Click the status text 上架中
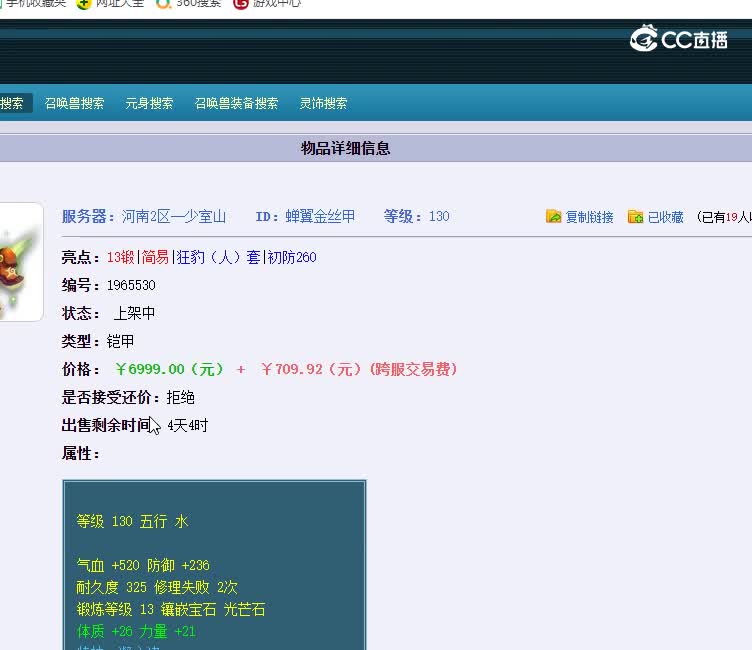This screenshot has width=752, height=650. pos(134,313)
